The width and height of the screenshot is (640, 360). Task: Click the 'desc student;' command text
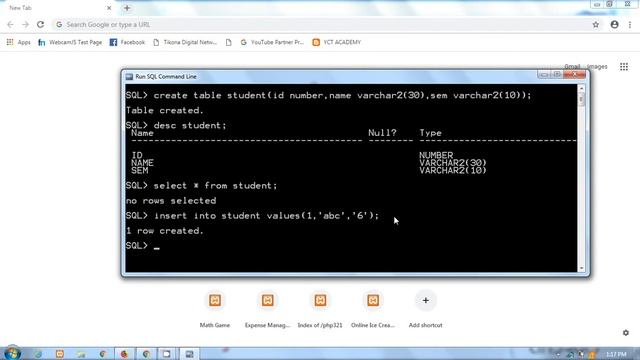coord(190,125)
